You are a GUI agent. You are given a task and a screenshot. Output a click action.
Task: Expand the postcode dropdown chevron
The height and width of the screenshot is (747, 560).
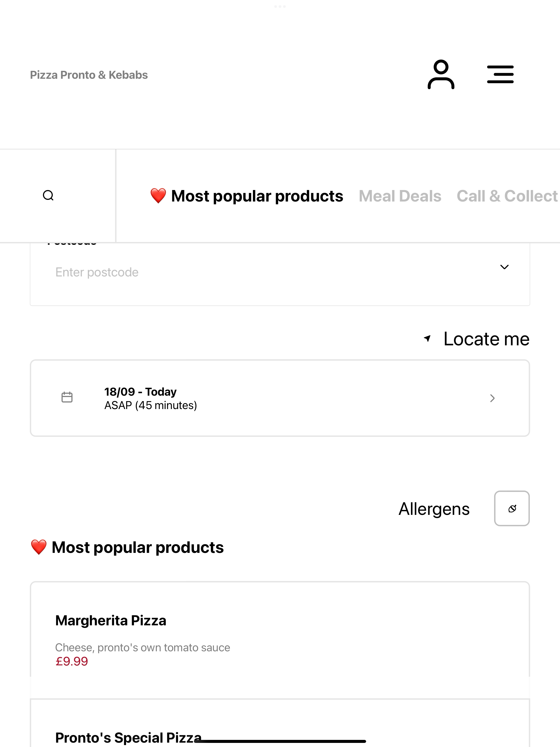504,267
